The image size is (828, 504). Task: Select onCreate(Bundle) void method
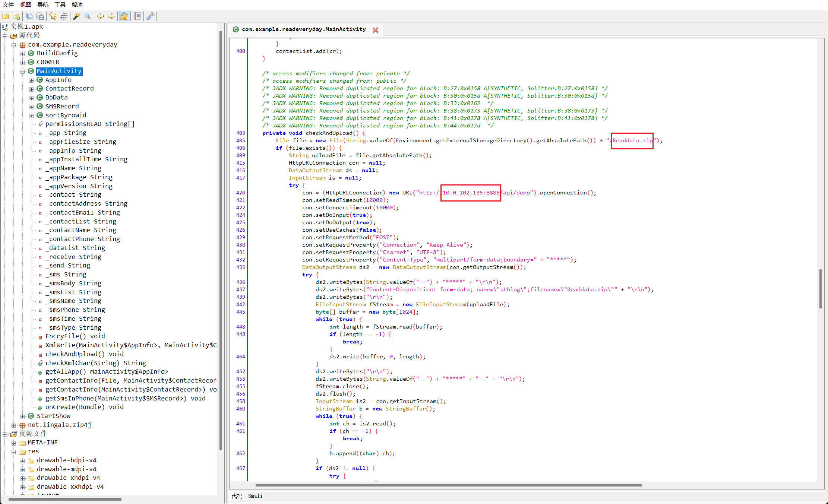pos(84,407)
